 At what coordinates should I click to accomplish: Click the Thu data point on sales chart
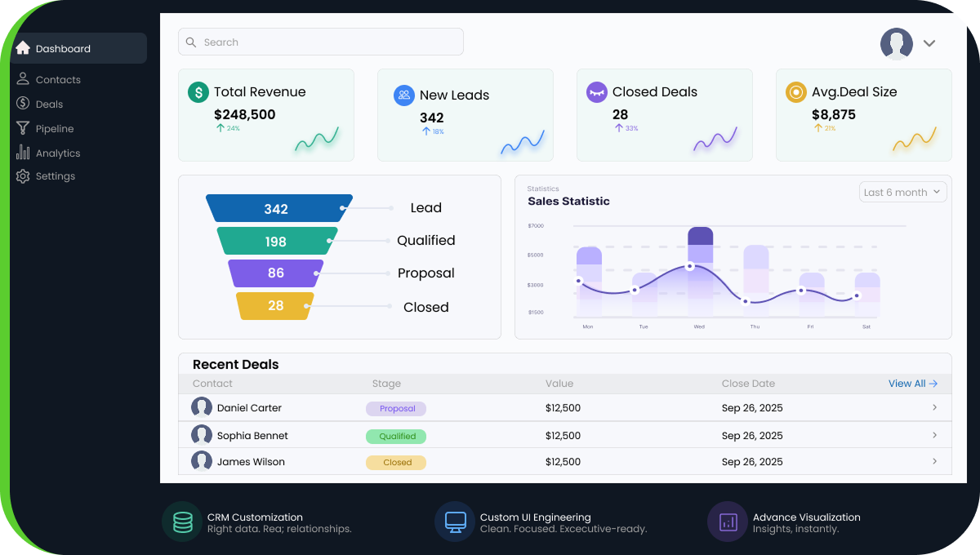point(746,301)
